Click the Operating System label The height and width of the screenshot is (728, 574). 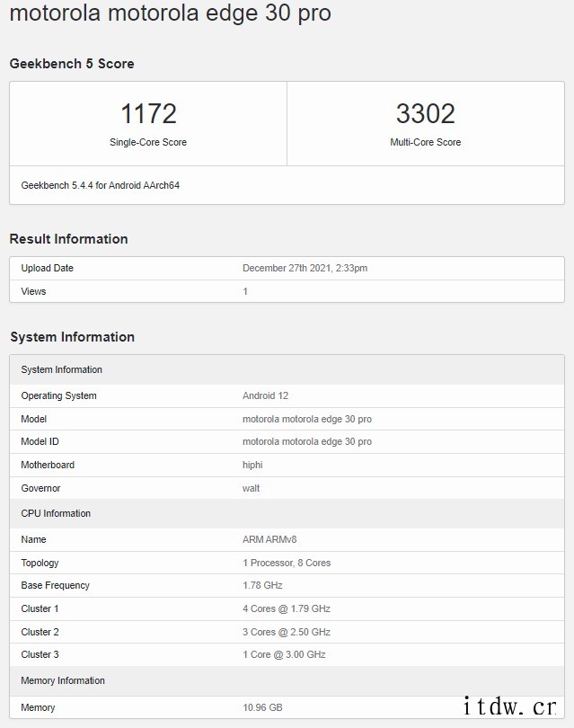[59, 395]
